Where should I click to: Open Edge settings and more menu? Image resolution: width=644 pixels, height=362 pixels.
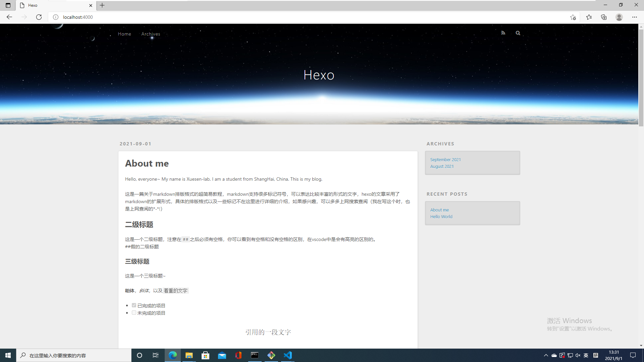(635, 17)
